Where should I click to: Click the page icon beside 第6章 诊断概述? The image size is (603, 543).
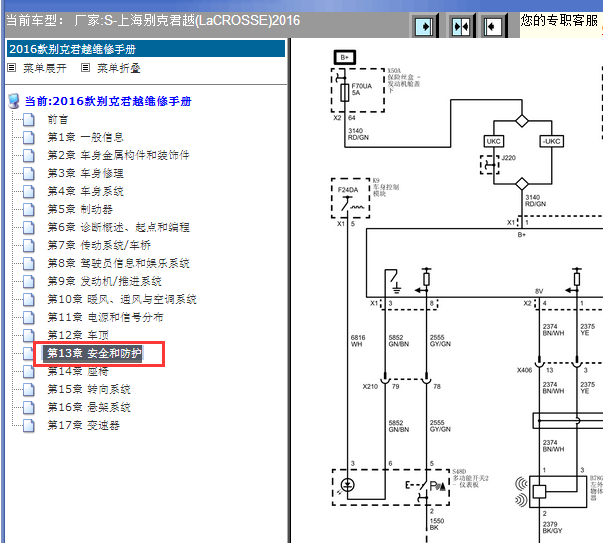point(28,228)
